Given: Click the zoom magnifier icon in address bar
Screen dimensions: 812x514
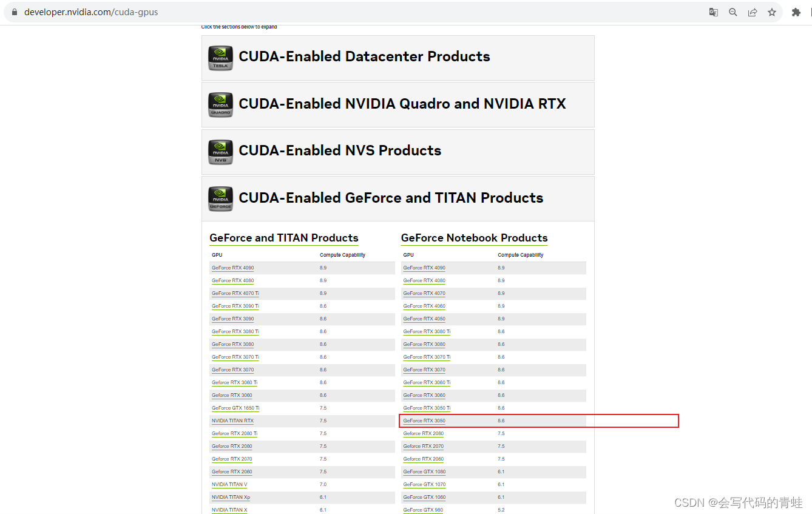Looking at the screenshot, I should pos(733,12).
